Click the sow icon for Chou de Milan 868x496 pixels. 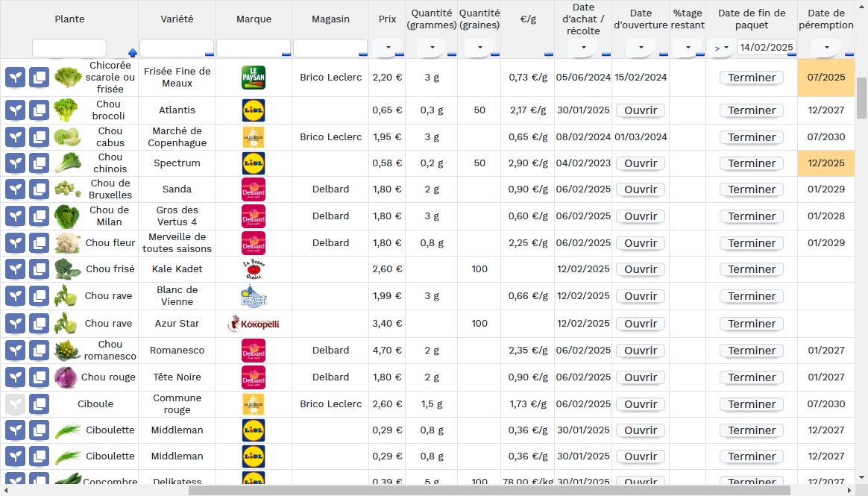pyautogui.click(x=16, y=216)
